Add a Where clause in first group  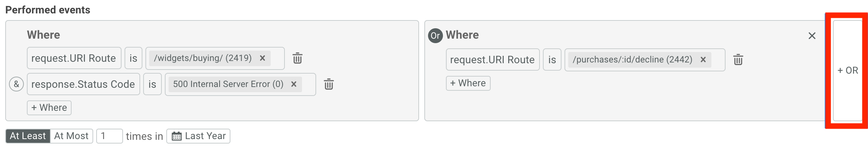(49, 108)
